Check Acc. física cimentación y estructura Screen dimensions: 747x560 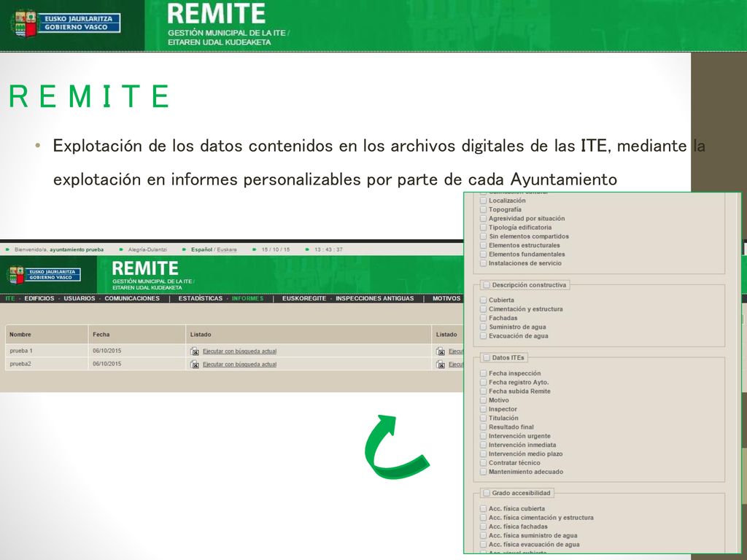(x=483, y=518)
